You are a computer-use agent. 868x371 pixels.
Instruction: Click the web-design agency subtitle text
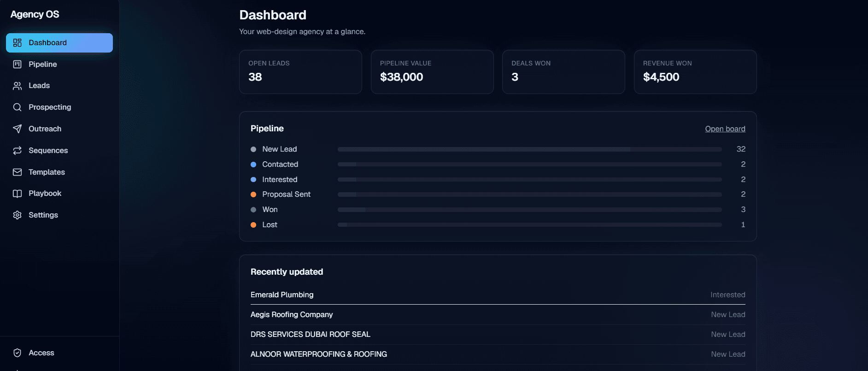(x=302, y=32)
